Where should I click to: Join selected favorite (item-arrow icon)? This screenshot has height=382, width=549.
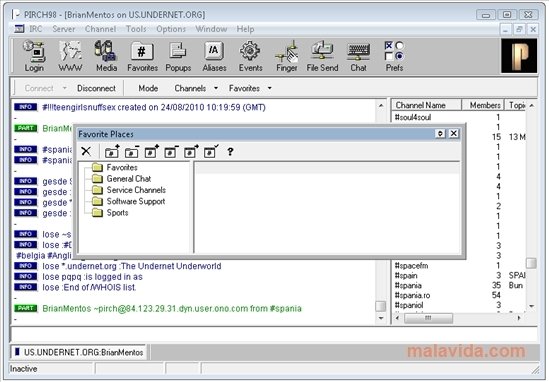pos(191,152)
